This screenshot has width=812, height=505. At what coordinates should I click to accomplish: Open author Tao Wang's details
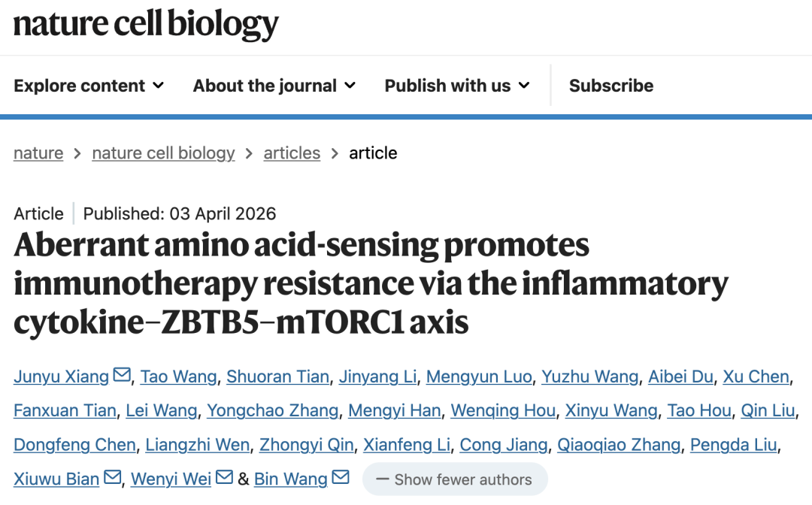(x=178, y=376)
